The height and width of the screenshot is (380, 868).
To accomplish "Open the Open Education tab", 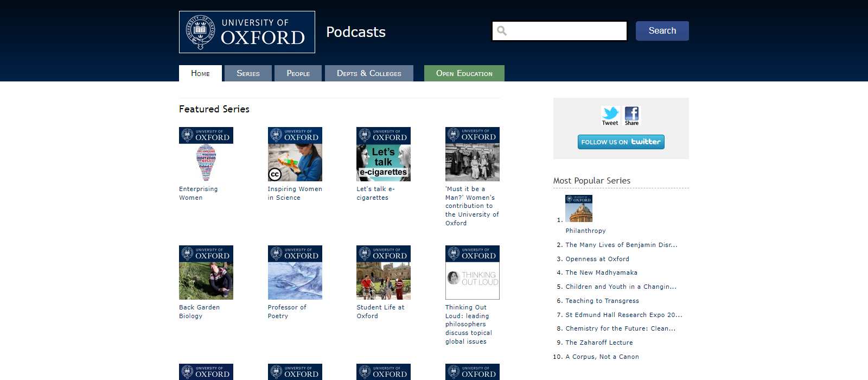I will (x=464, y=73).
